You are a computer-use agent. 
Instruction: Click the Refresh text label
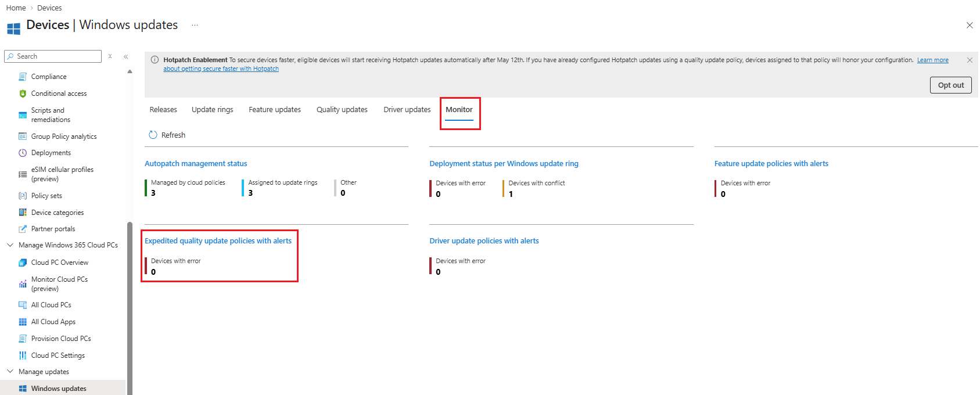(x=173, y=135)
